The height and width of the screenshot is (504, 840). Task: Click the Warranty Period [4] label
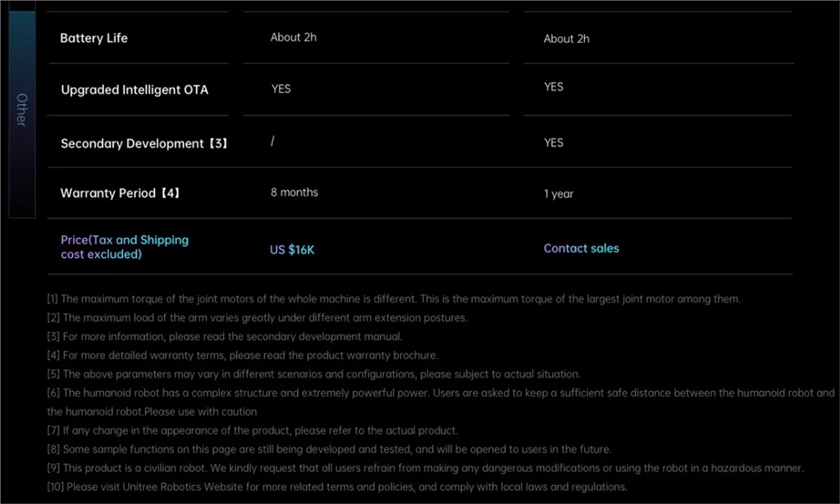(x=120, y=193)
